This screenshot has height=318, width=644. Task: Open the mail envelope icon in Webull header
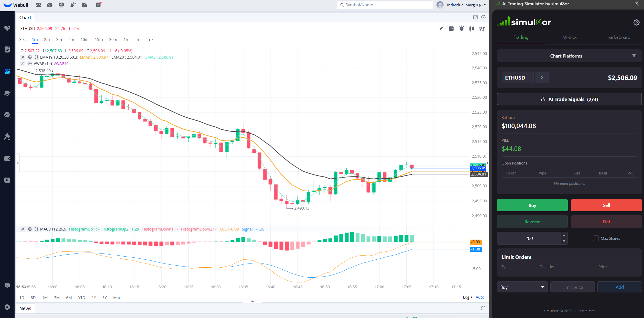(x=38, y=5)
